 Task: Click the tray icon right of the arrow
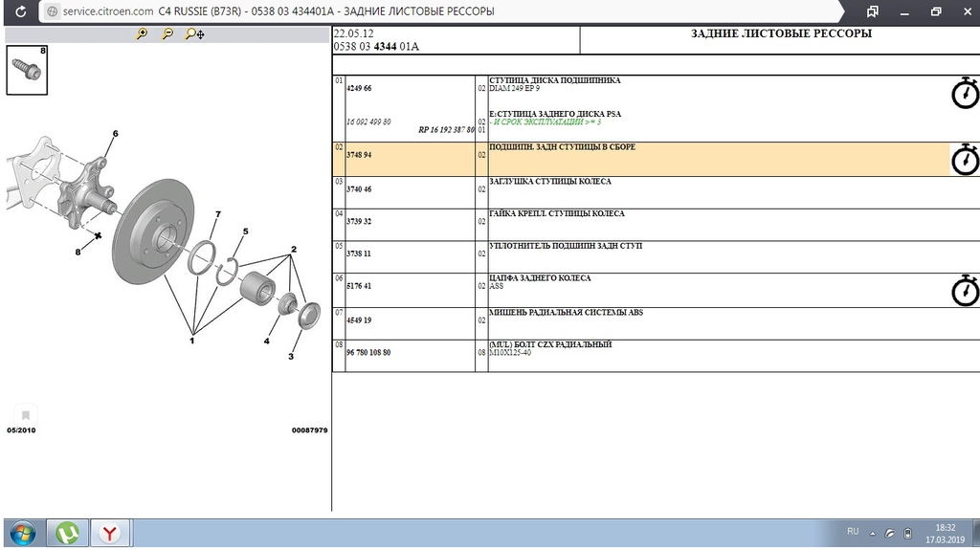889,534
